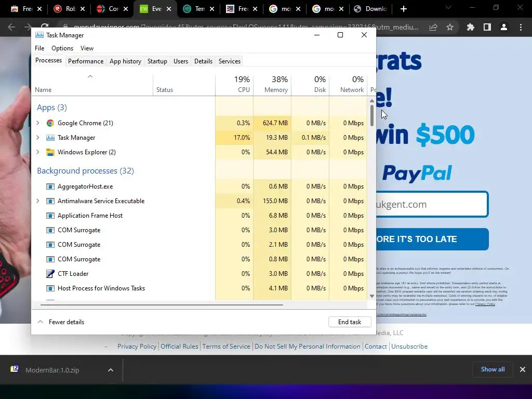Click the CTF Loader pen icon
The width and height of the screenshot is (532, 399).
(x=50, y=274)
